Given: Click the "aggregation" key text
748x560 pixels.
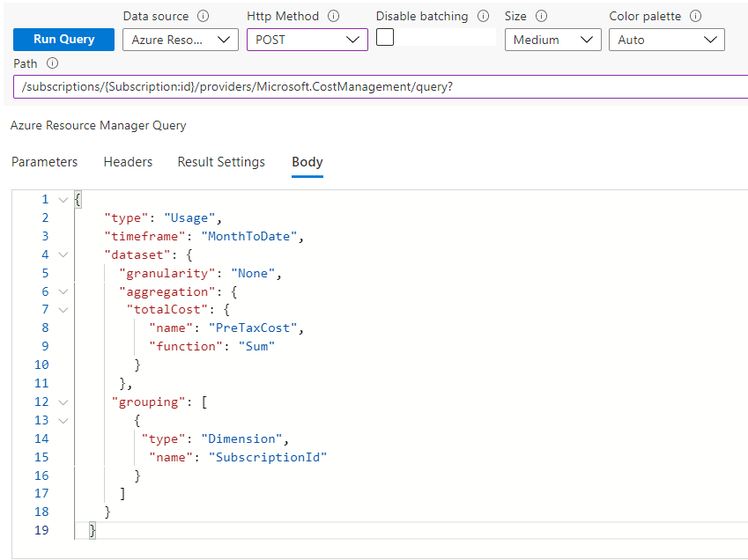Looking at the screenshot, I should point(167,291).
